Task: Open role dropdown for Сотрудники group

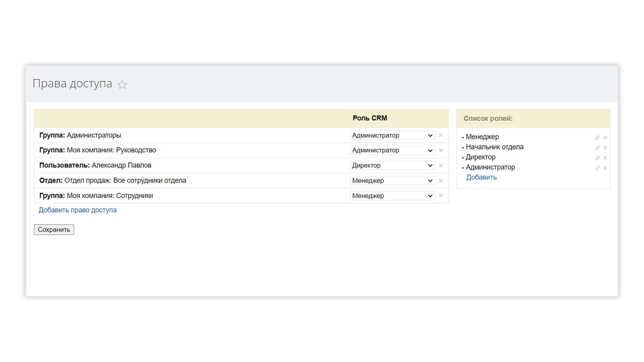Action: coord(392,196)
